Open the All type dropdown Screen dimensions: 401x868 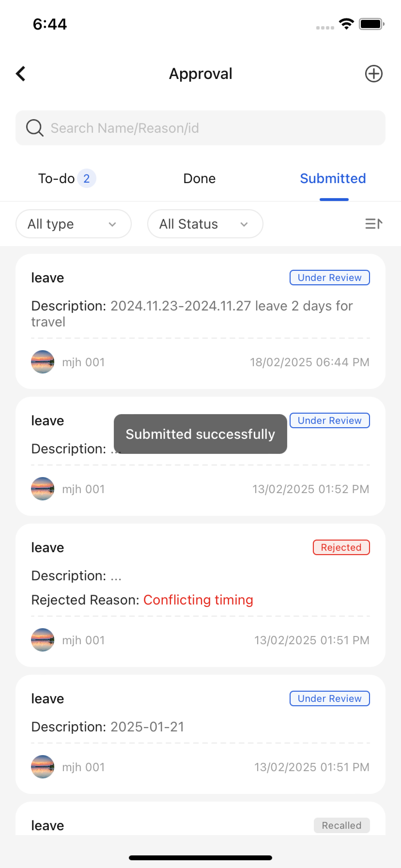pos(73,224)
